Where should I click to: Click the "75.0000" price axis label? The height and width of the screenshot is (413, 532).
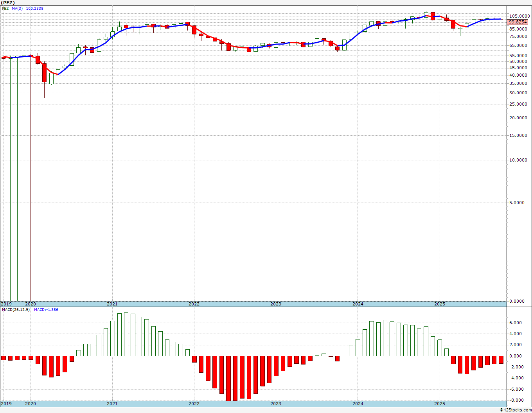[518, 36]
